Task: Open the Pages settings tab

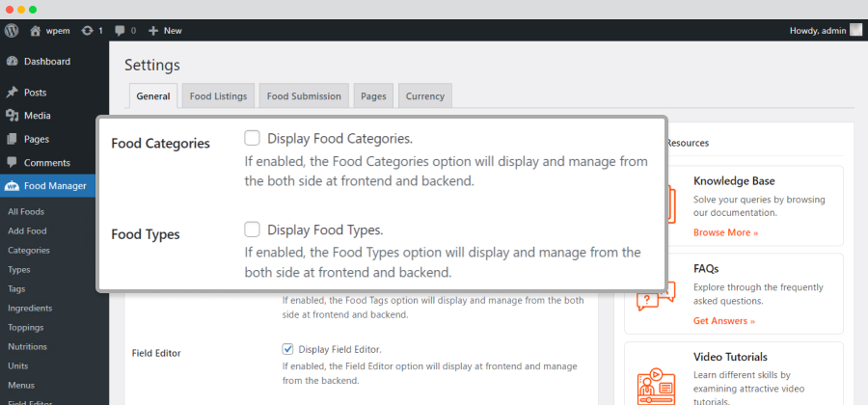Action: pyautogui.click(x=373, y=95)
